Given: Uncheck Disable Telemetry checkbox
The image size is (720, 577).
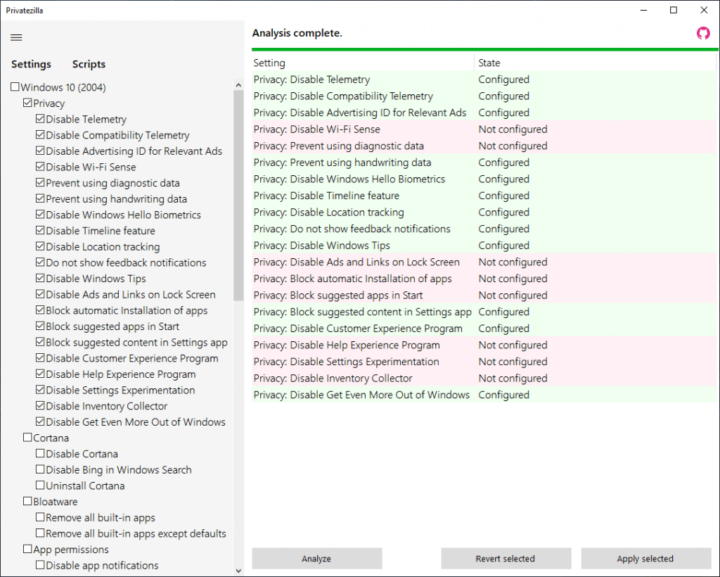Looking at the screenshot, I should [40, 119].
